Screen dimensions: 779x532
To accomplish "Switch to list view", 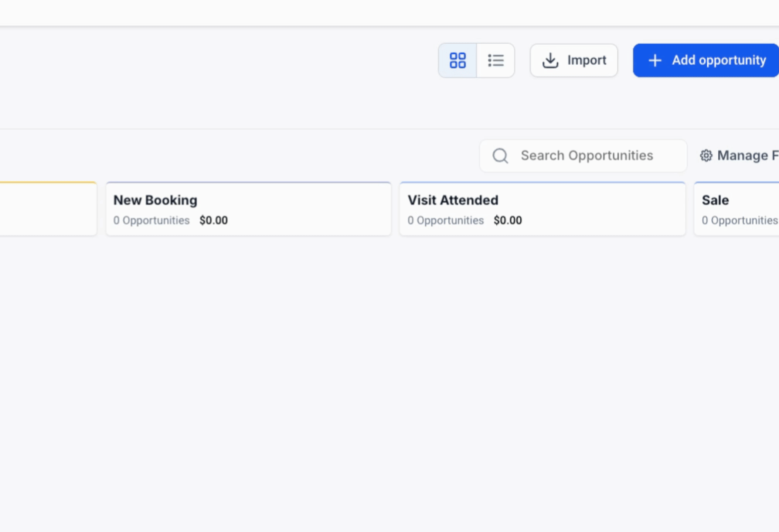I will (496, 60).
